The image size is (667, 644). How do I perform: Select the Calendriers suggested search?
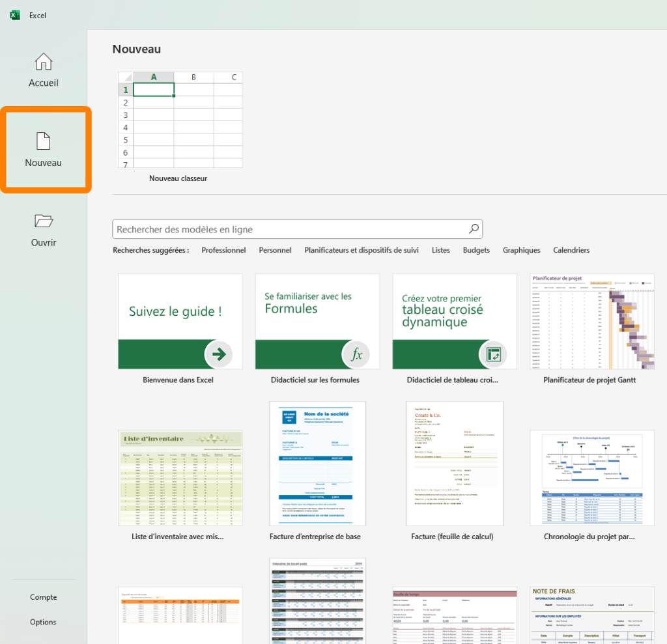(571, 250)
